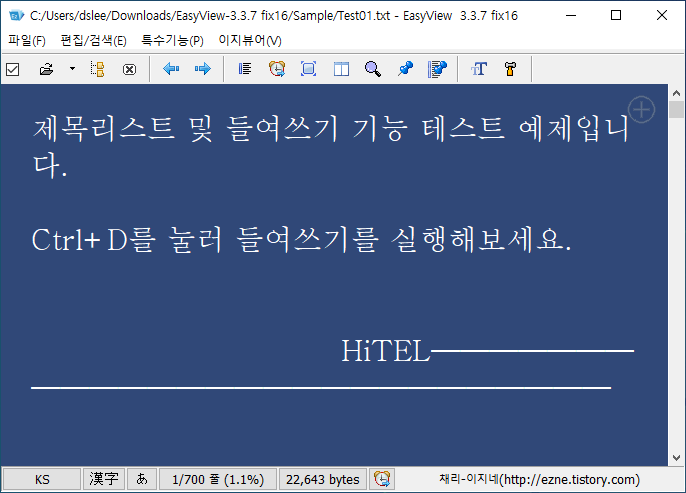Viewport: 686px width, 493px height.
Task: Close the EasyView window
Action: coord(662,16)
